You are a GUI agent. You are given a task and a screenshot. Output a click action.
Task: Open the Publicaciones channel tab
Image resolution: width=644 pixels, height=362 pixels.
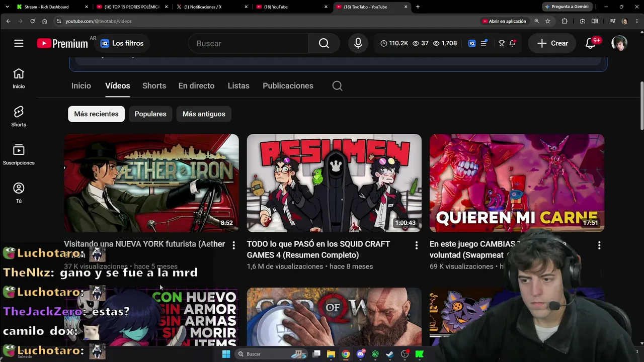click(x=288, y=86)
